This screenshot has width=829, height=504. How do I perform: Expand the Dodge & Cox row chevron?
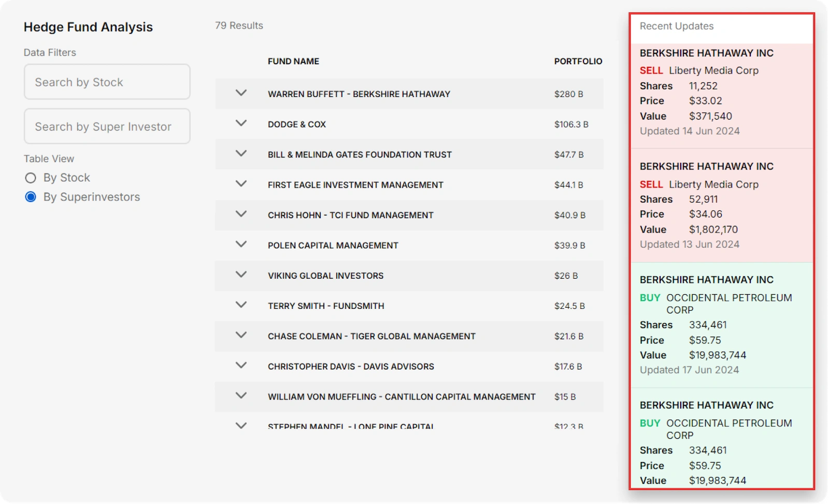241,123
